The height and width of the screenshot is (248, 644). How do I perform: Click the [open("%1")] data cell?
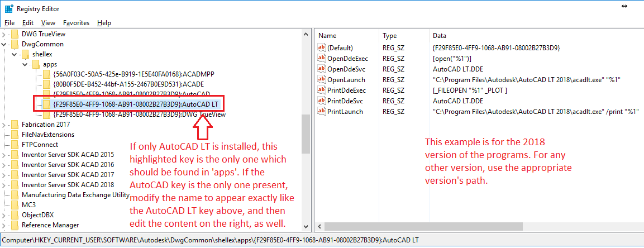pyautogui.click(x=452, y=58)
